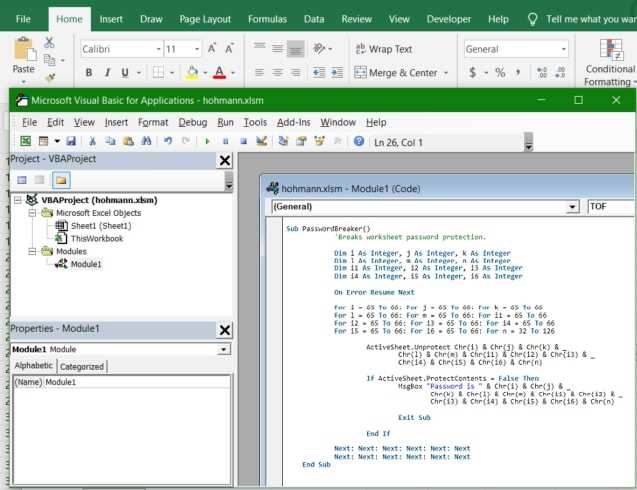Open the Formulas ribbon tab
Viewport: 637px width, 490px height.
(x=267, y=19)
